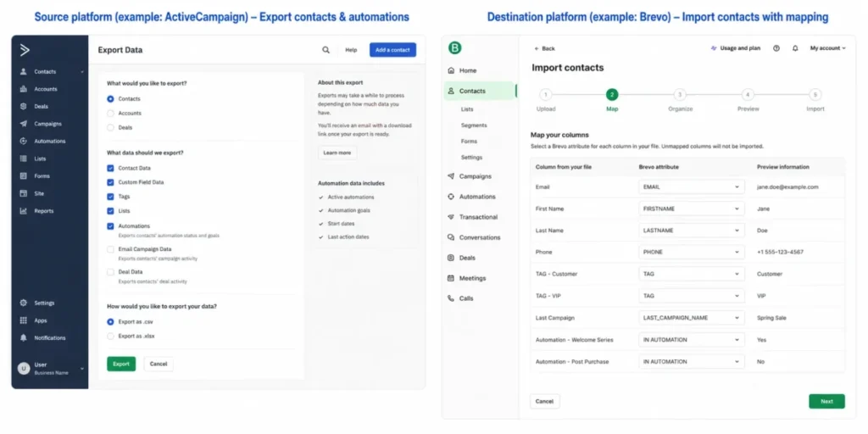
Task: Open Settings submenu item under Brevo Contacts
Action: click(x=471, y=157)
